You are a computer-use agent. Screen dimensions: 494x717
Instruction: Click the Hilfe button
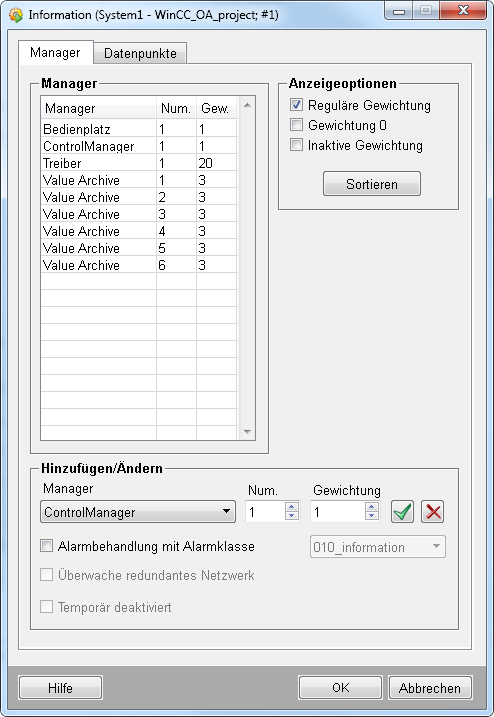[60, 688]
